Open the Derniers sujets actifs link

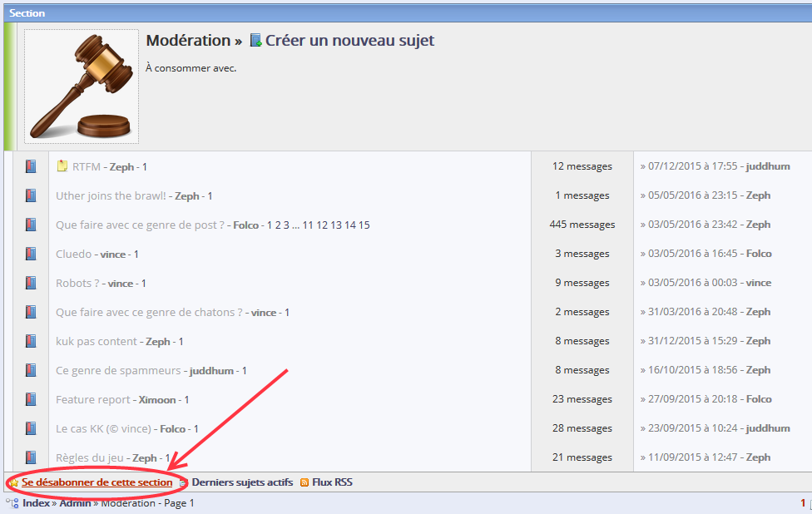coord(242,482)
